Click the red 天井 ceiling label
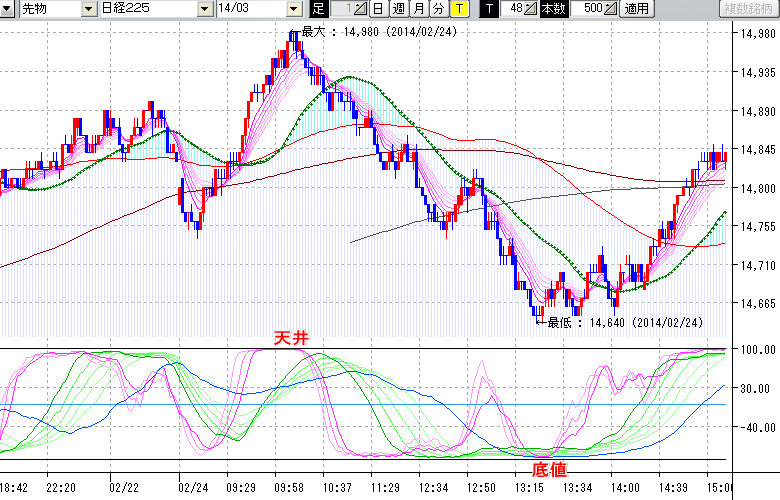Image resolution: width=780 pixels, height=500 pixels. click(292, 340)
